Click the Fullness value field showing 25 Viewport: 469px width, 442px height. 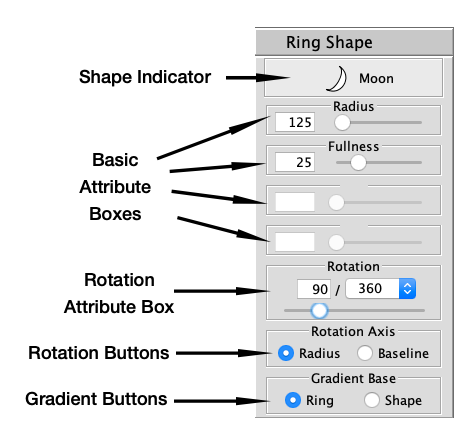coord(295,162)
